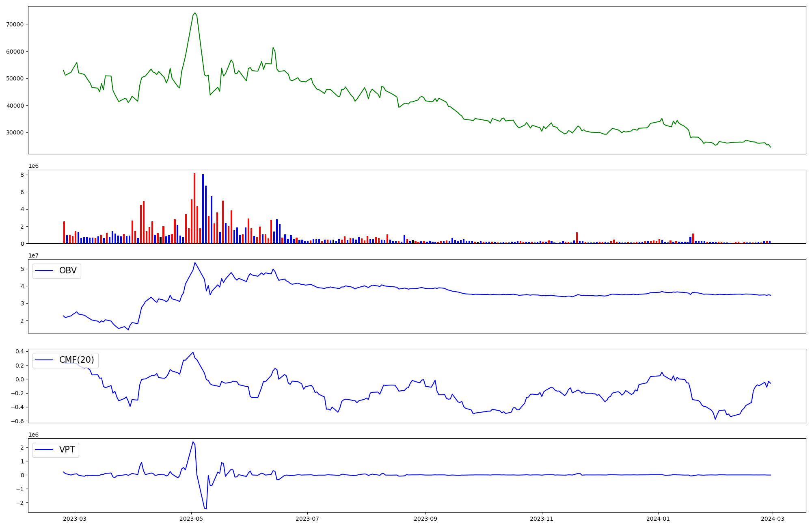This screenshot has width=812, height=528.
Task: Click the 70000 price axis tick label
Action: pyautogui.click(x=15, y=24)
